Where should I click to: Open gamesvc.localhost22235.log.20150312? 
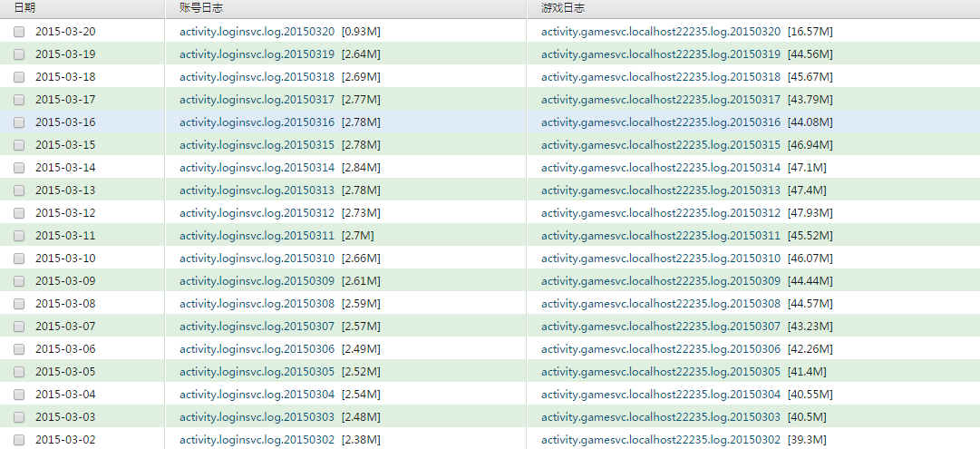tap(661, 212)
